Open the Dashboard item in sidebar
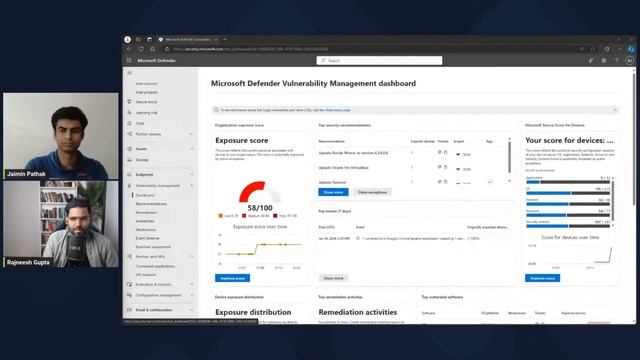The width and height of the screenshot is (640, 360). (145, 195)
